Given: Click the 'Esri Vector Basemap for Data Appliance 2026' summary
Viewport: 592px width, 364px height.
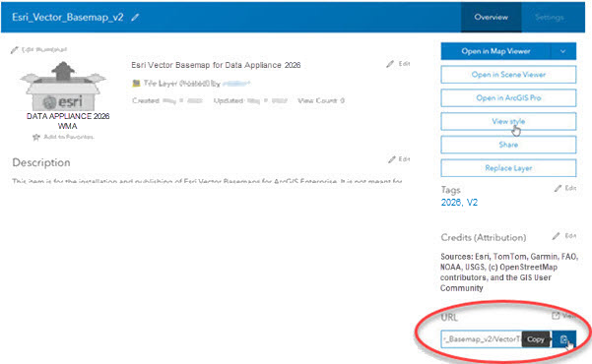Looking at the screenshot, I should (x=216, y=65).
